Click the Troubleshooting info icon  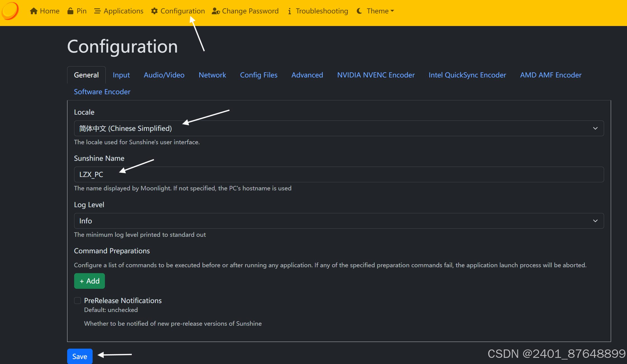click(290, 11)
